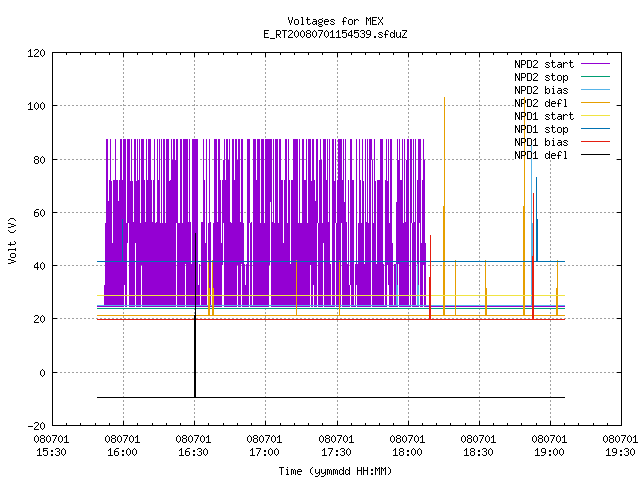The width and height of the screenshot is (640, 480).
Task: Click the x-axis tick label 19:30
Action: 620,452
